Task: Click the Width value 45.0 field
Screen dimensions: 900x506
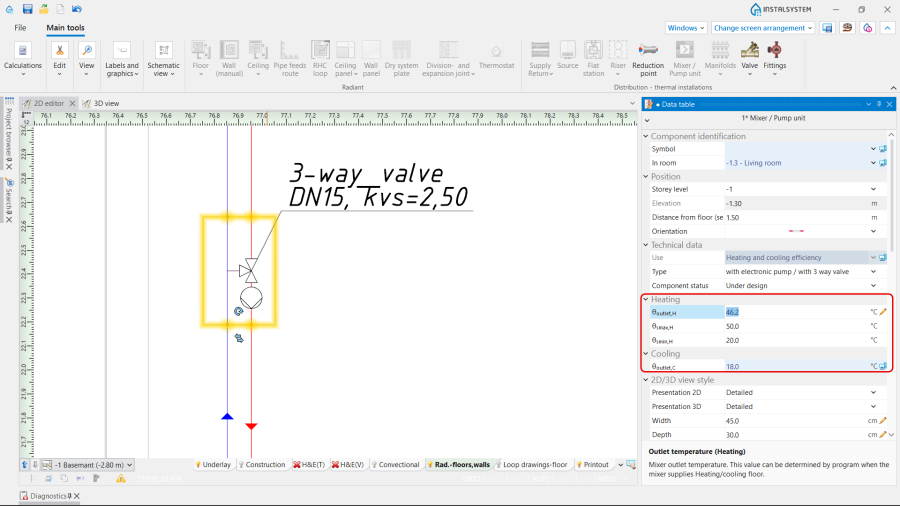Action: 795,421
